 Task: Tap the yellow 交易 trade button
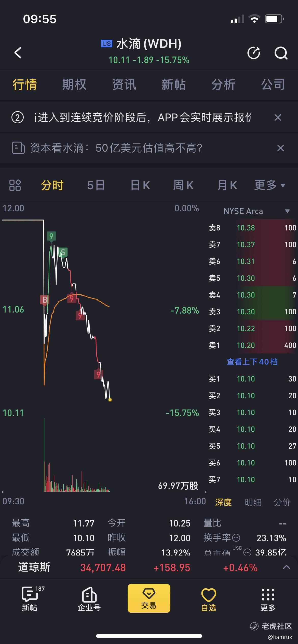tap(149, 598)
